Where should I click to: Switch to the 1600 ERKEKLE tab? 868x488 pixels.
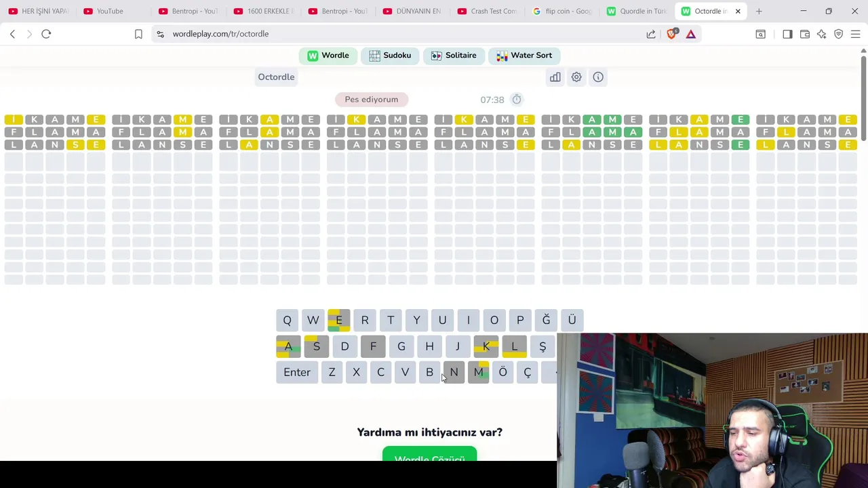pos(264,11)
